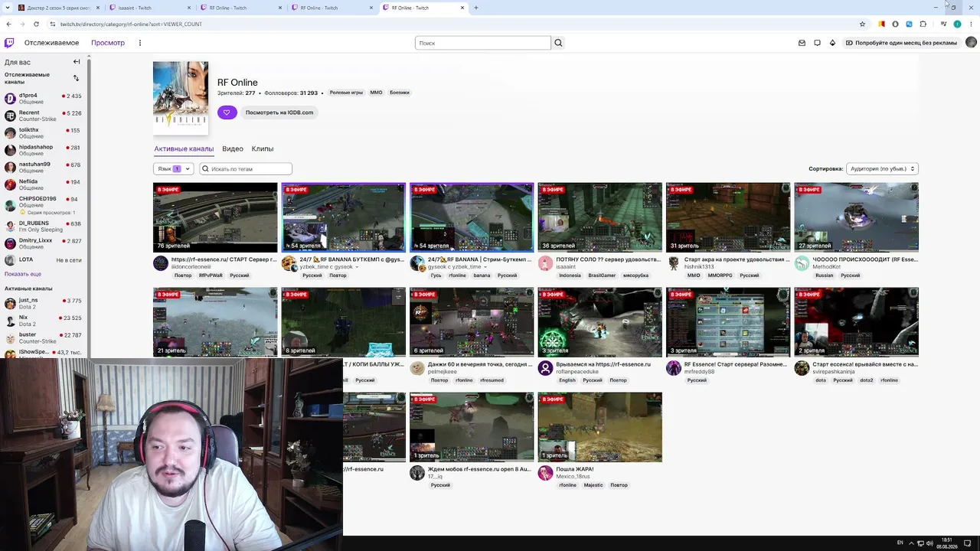
Task: Switch to the Клипы tab
Action: 263,148
